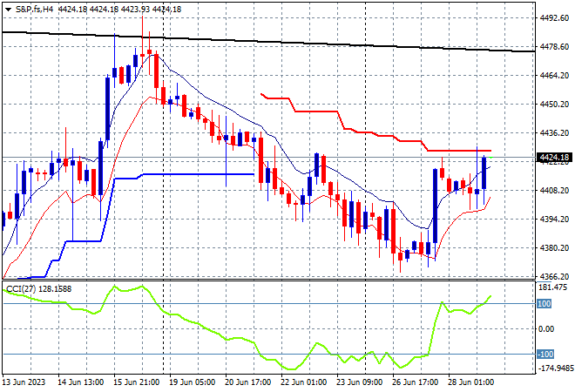Click the 4366.20 price scale label
The height and width of the screenshot is (392, 575).
tap(554, 276)
